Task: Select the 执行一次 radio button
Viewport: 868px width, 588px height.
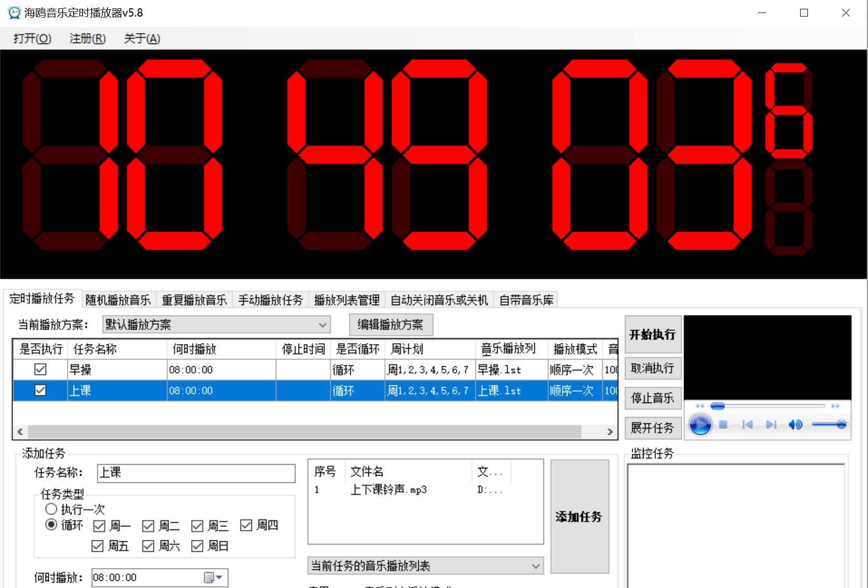Action: tap(51, 509)
